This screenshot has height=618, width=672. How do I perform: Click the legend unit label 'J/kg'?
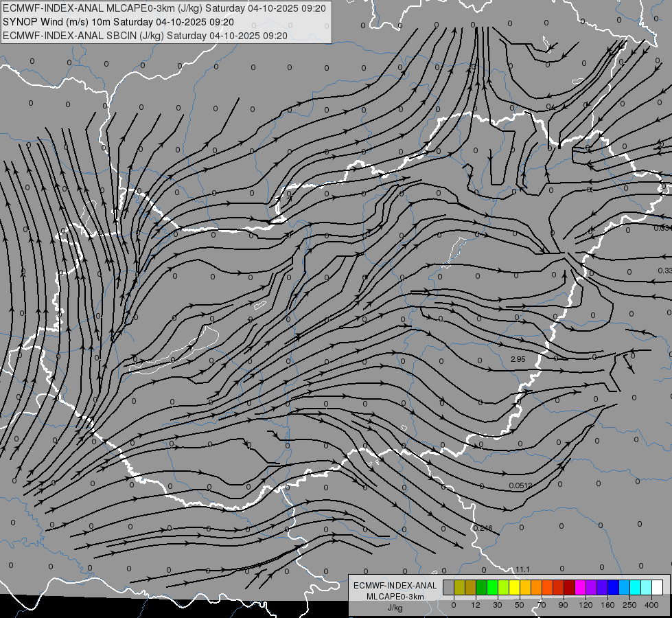(395, 608)
